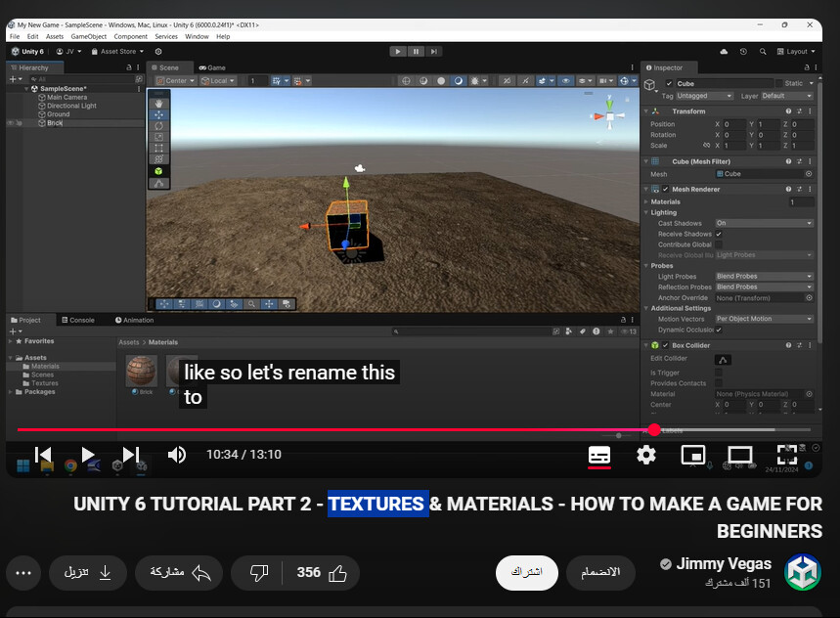Open the Unity Asset Store
This screenshot has width=840, height=618.
coord(117,51)
